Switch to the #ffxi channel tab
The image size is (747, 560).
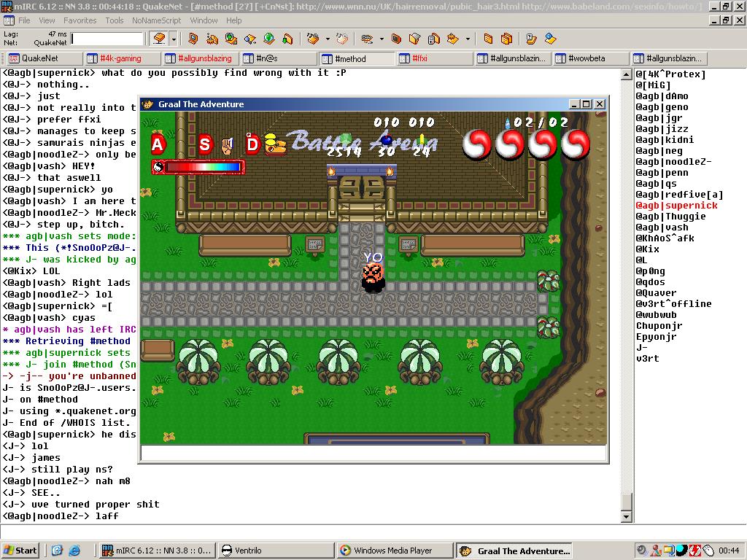coord(435,58)
